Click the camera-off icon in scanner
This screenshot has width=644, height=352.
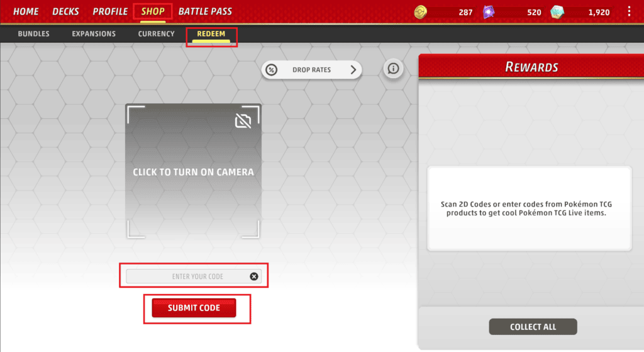pos(243,121)
